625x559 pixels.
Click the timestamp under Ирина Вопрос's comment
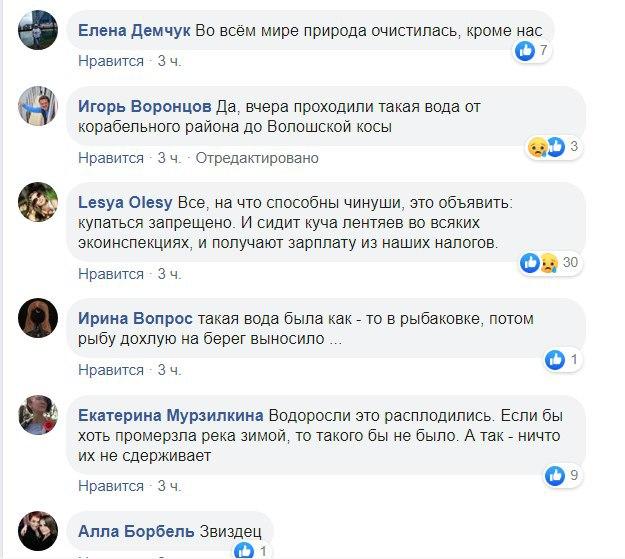tap(169, 370)
